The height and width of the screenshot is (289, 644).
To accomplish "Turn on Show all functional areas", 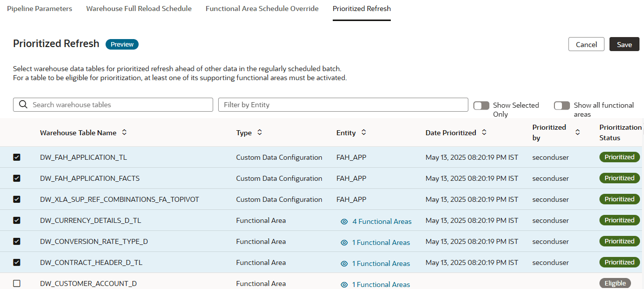I will (561, 105).
